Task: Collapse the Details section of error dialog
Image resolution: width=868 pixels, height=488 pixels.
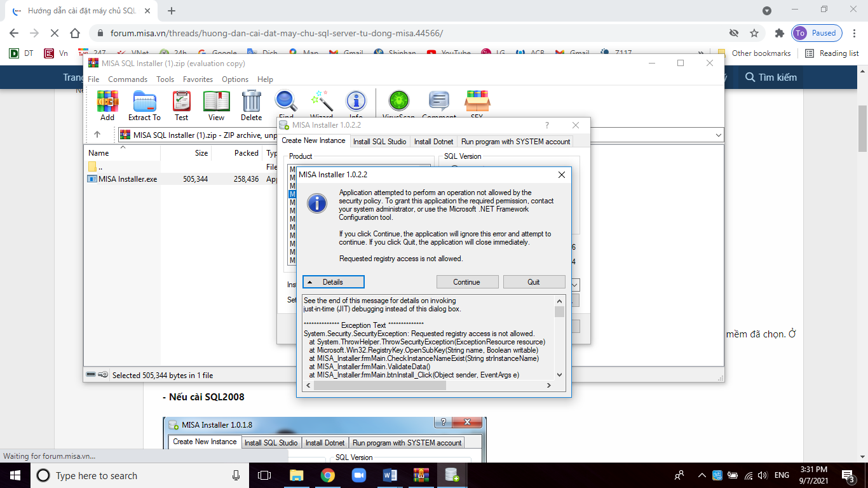Action: [333, 282]
